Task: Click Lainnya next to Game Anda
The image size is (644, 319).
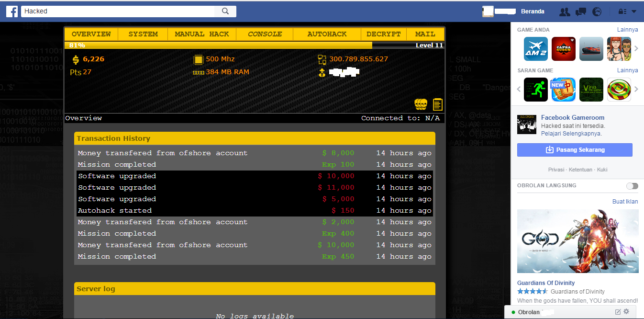Action: (627, 30)
